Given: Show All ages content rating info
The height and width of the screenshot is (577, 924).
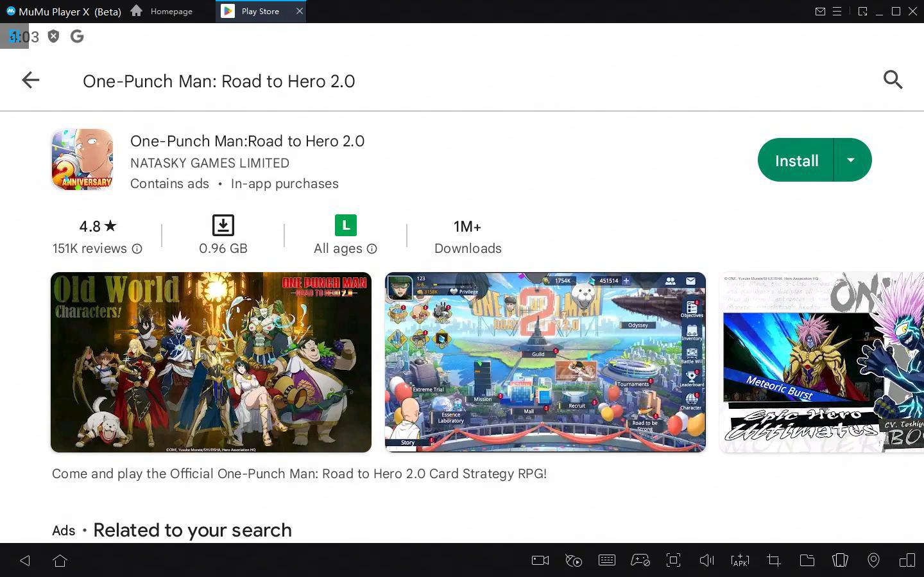Looking at the screenshot, I should coord(372,249).
